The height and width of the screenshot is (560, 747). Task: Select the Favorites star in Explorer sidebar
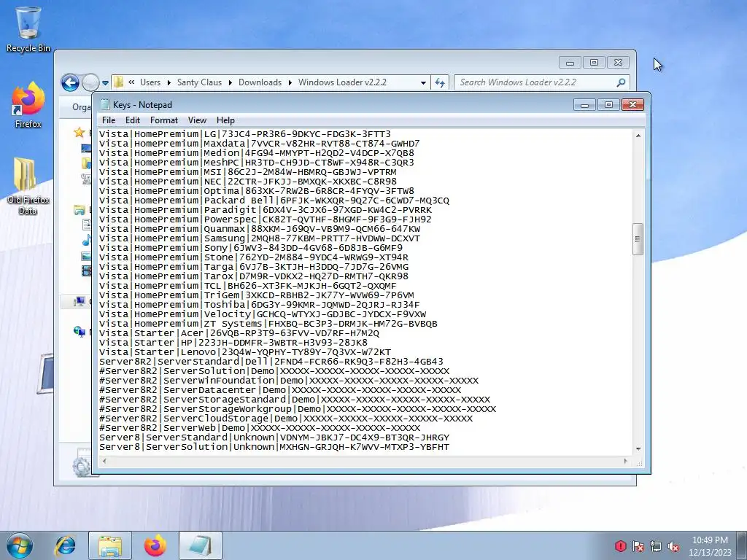(x=79, y=133)
